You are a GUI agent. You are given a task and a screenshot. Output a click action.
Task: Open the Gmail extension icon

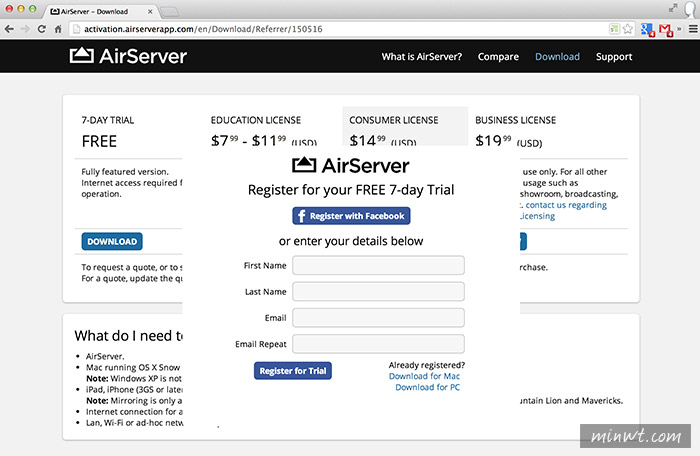(x=666, y=30)
